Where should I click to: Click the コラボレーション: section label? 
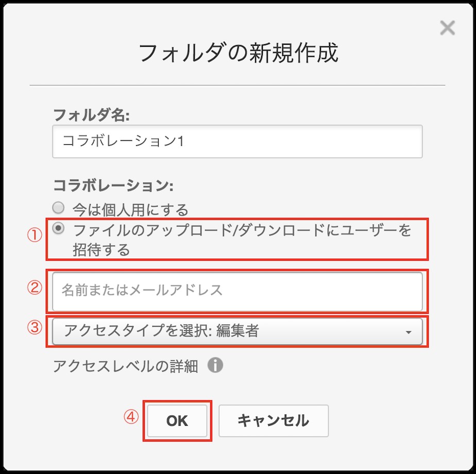coord(113,185)
